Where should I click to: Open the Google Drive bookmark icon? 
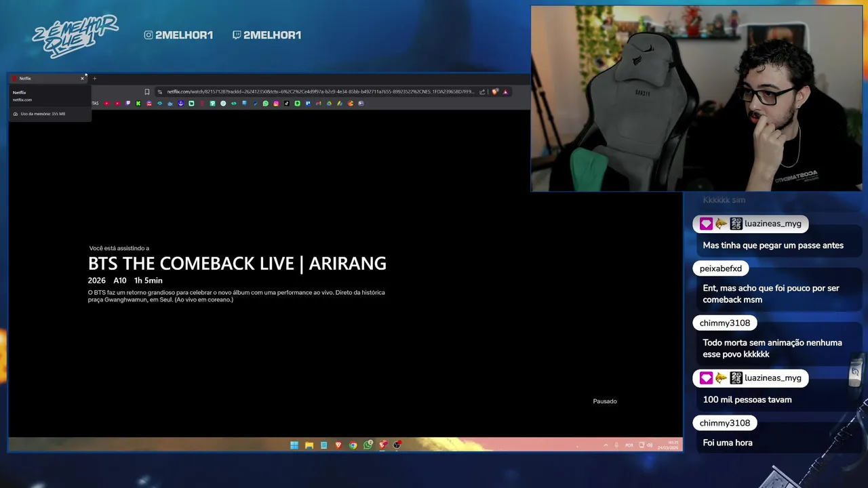click(329, 103)
